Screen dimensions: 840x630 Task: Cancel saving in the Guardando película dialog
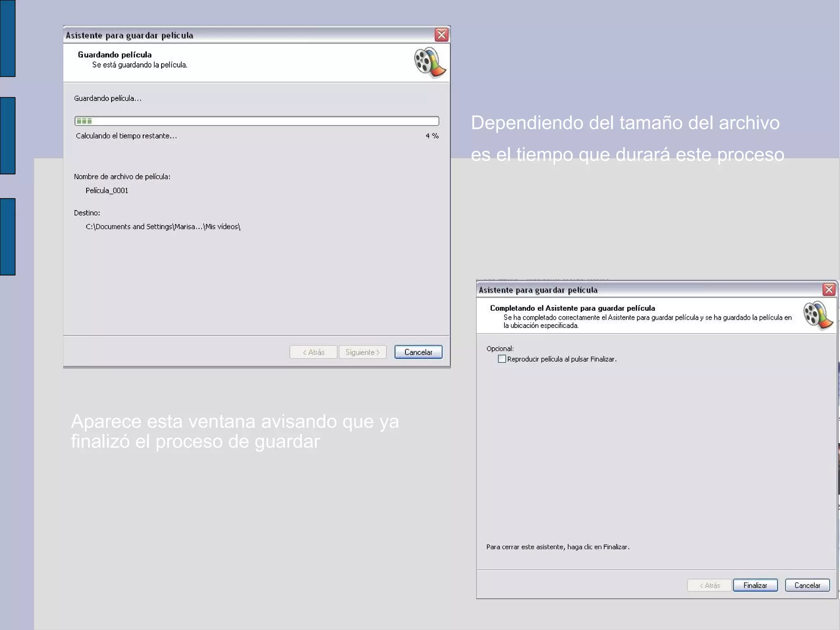tap(418, 352)
